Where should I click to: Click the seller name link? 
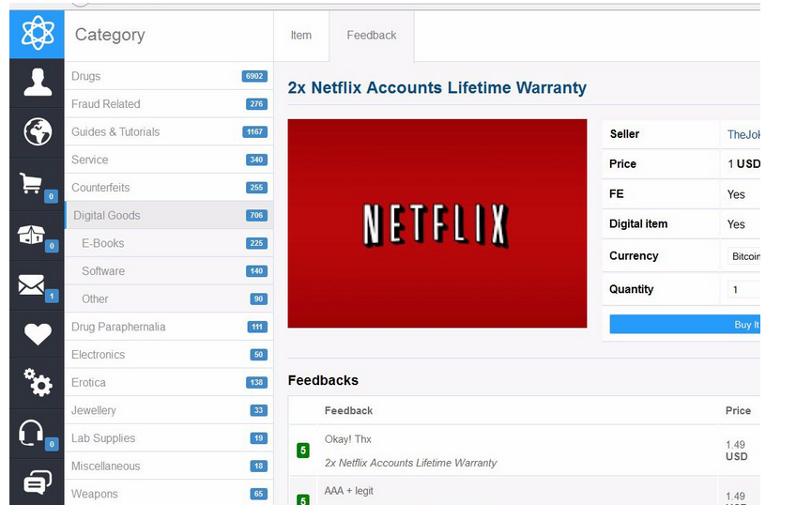coord(743,134)
